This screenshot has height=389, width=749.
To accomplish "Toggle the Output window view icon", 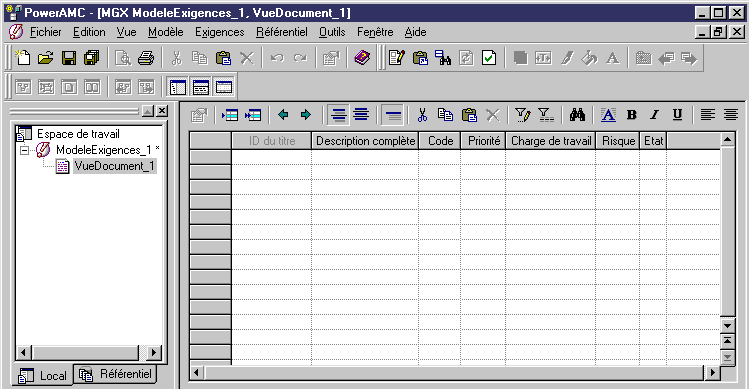I will (201, 87).
